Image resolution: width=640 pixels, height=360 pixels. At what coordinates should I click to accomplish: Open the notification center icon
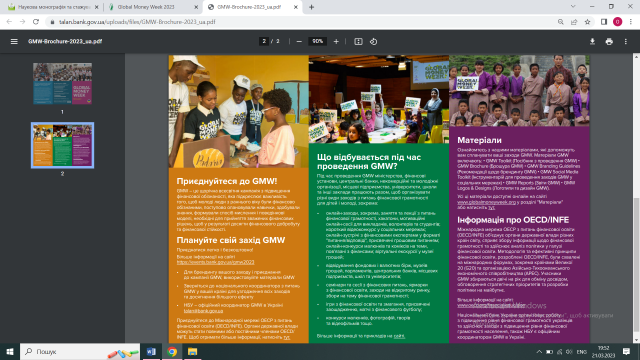coord(626,351)
